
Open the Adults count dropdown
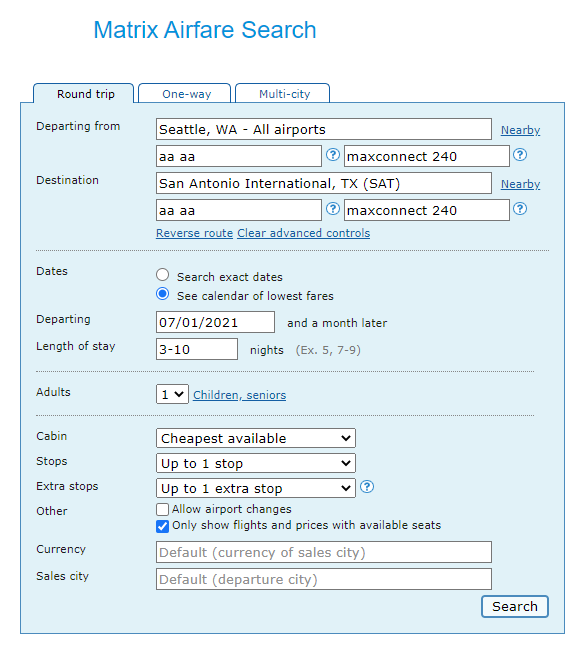click(x=172, y=394)
